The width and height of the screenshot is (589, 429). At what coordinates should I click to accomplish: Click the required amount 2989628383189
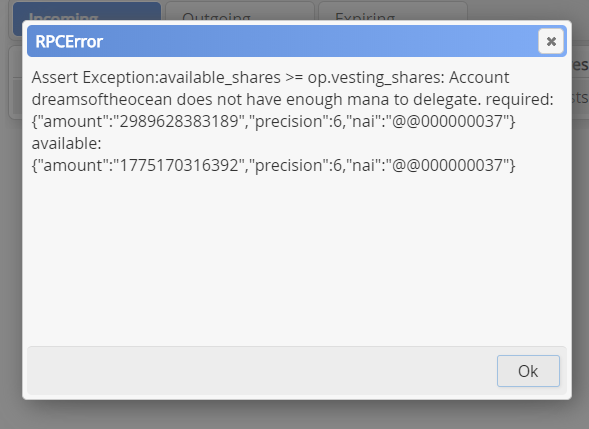pos(179,121)
